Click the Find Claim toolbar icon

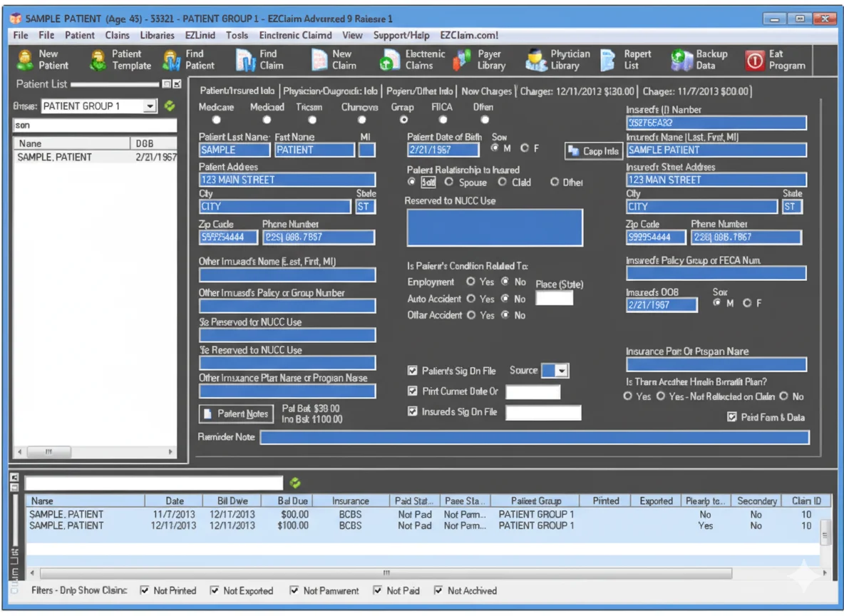(x=245, y=60)
